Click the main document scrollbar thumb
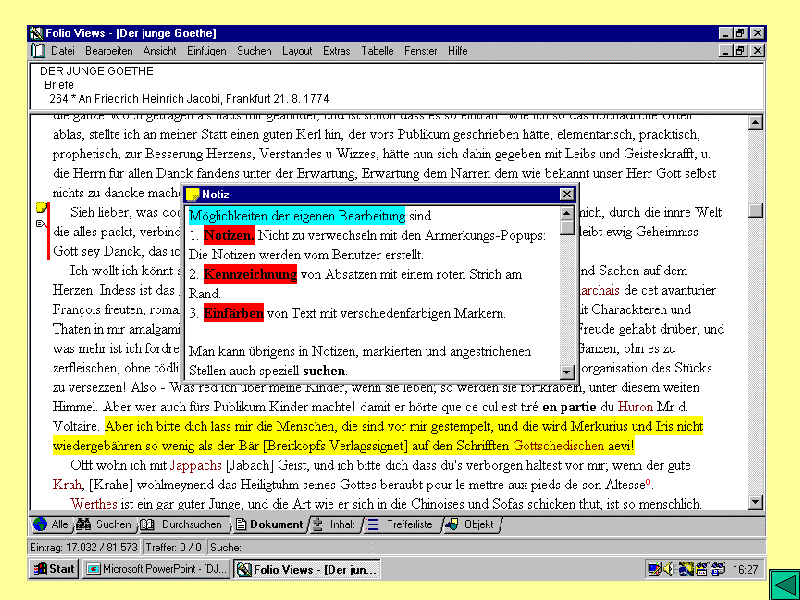Viewport: 800px width, 600px height. coord(756,210)
